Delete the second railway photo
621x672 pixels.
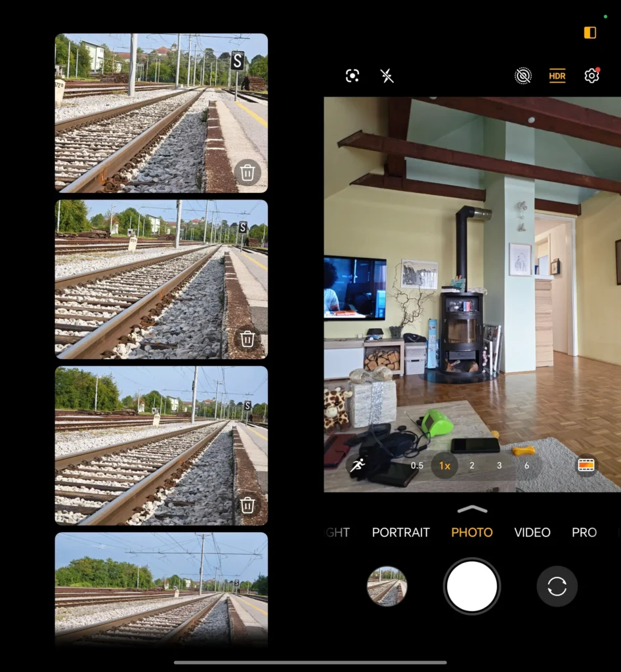tap(247, 339)
